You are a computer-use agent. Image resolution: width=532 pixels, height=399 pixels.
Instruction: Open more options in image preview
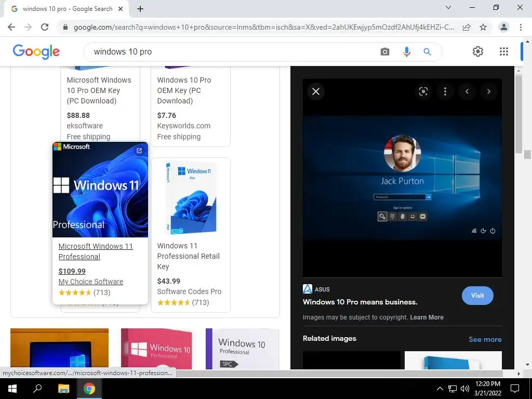(445, 91)
